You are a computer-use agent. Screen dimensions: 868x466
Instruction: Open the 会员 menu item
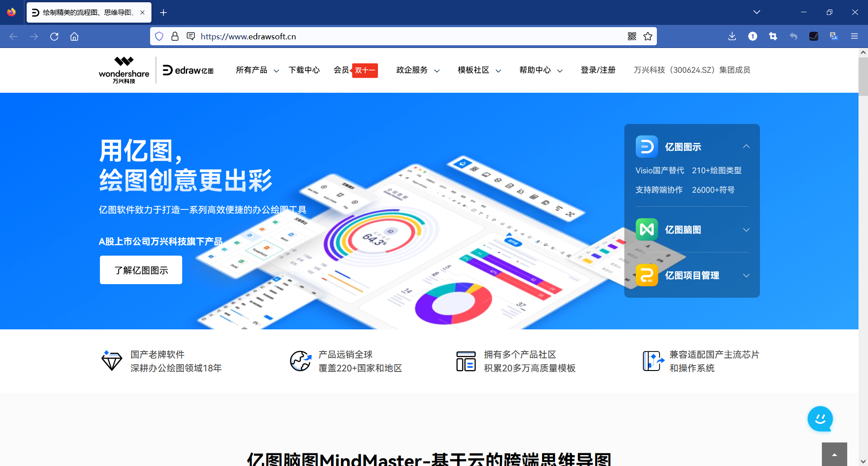341,70
